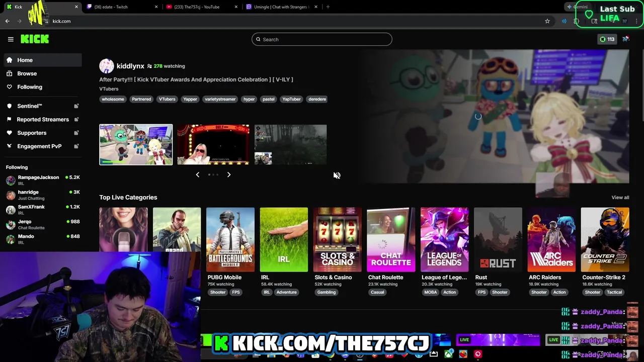This screenshot has width=644, height=362.
Task: Open the hamburger sidebar menu
Action: (x=11, y=39)
